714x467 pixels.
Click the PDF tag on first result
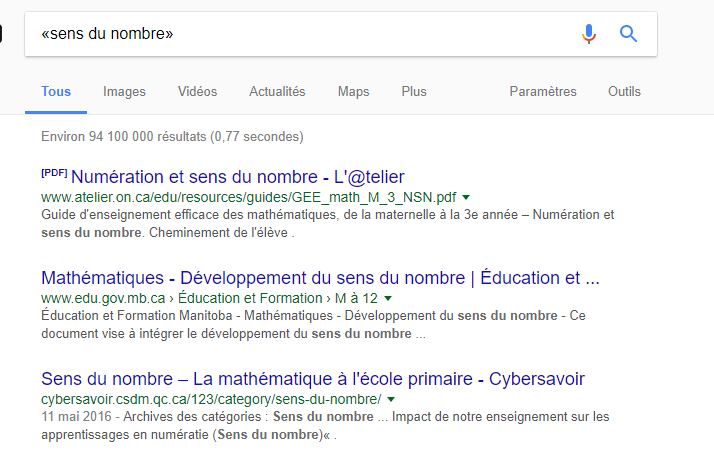[54, 173]
